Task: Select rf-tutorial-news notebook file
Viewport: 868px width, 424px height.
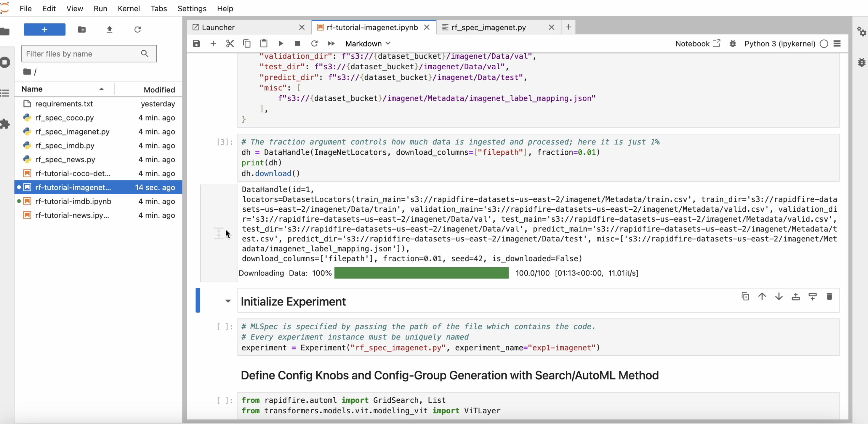Action: tap(98, 215)
